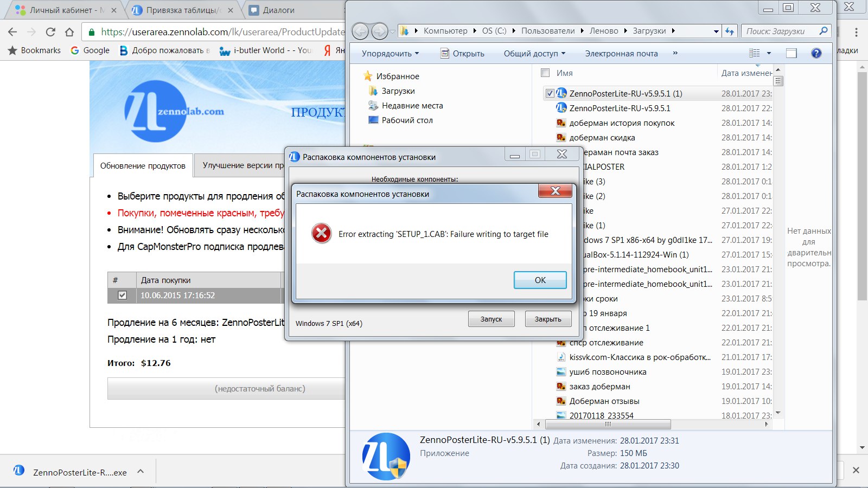Click Explorer's back button
The width and height of the screenshot is (868, 488).
(360, 31)
